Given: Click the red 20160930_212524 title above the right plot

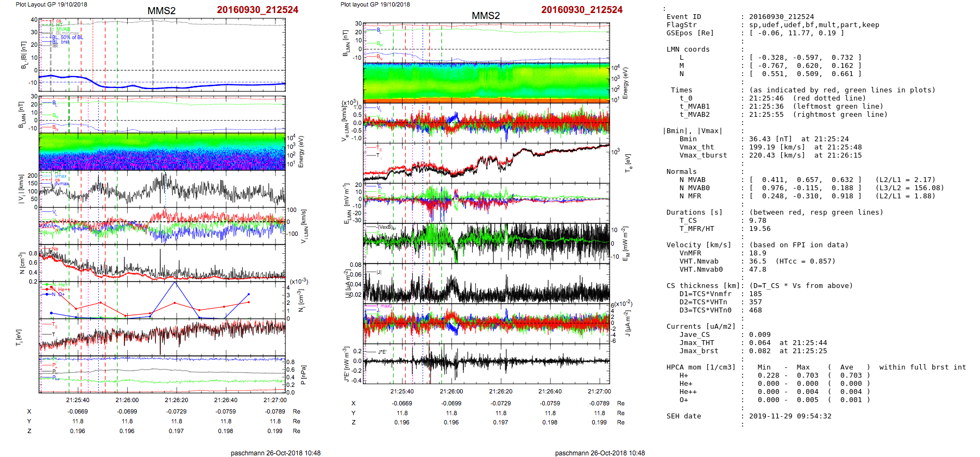Looking at the screenshot, I should pyautogui.click(x=581, y=10).
